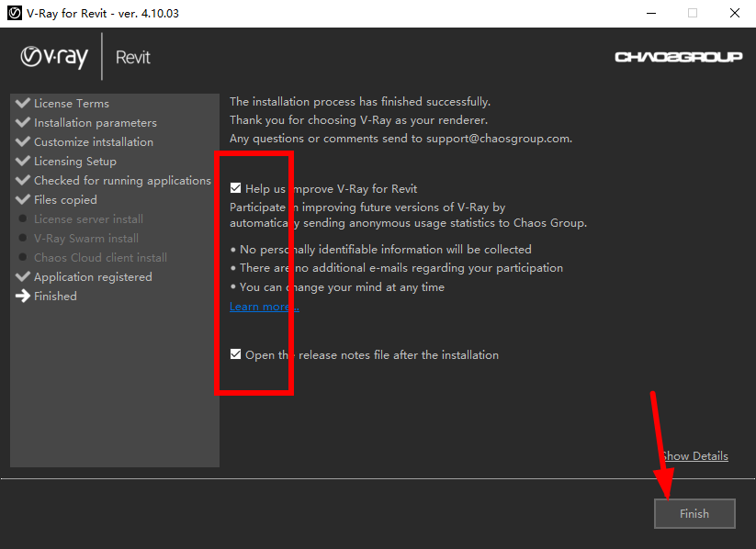
Task: Click the 'You can change your mind' bullet
Action: 337,287
